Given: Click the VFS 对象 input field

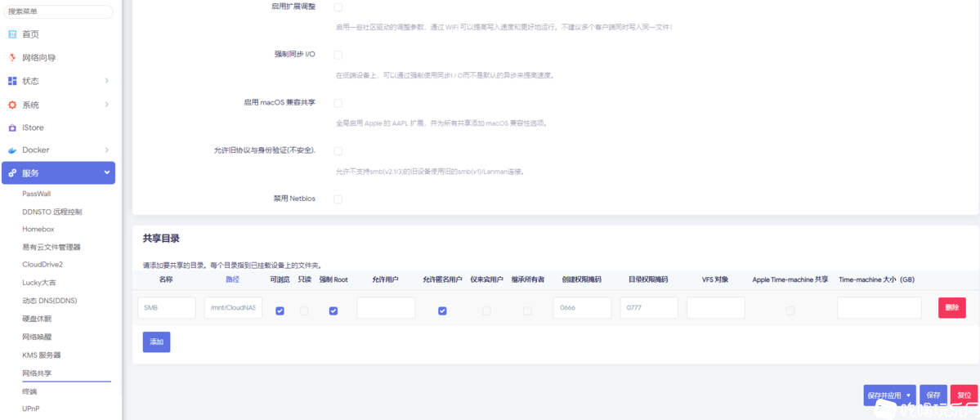Looking at the screenshot, I should point(716,307).
